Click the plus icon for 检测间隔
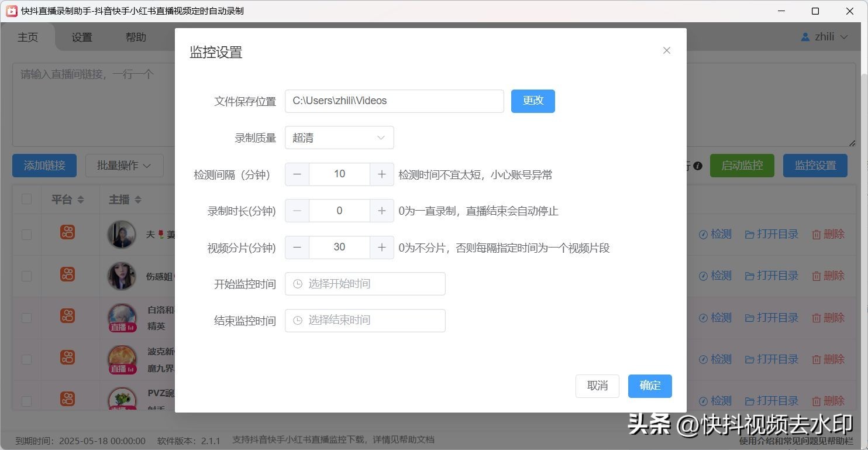This screenshot has height=450, width=868. 382,174
